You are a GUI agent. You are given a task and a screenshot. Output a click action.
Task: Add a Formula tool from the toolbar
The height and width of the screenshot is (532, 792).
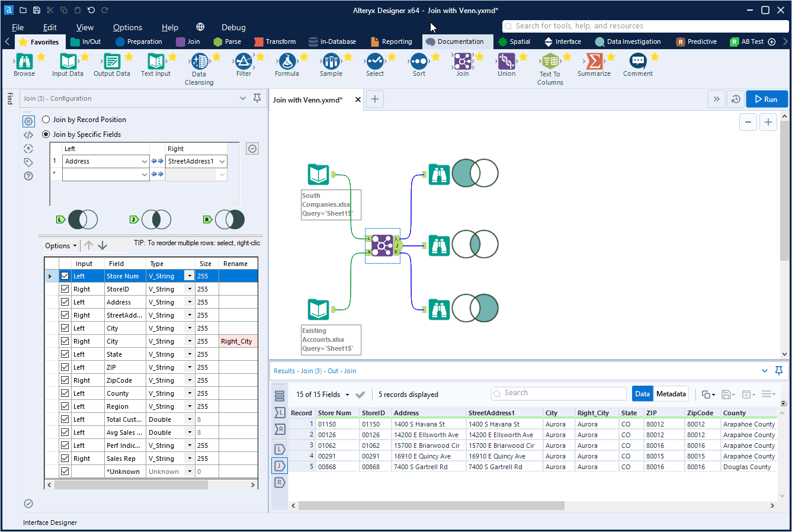(x=287, y=62)
